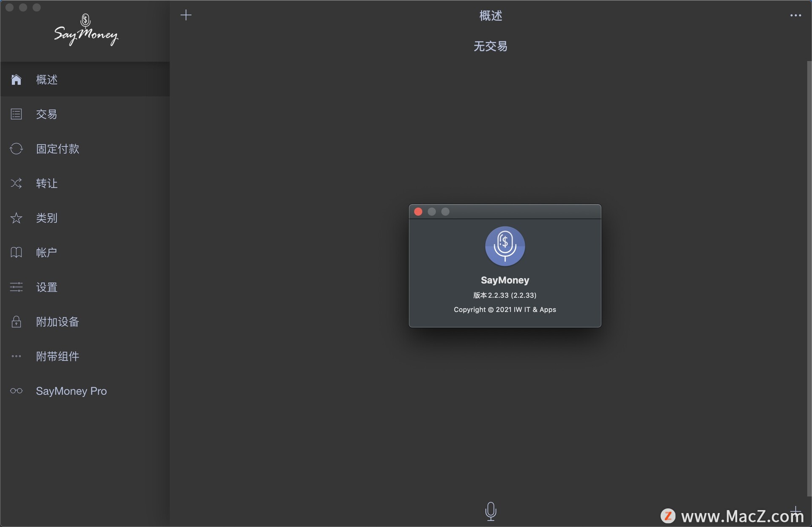Open the 附带组件 sidebar item
Screen dimensions: 812x527
tap(58, 356)
